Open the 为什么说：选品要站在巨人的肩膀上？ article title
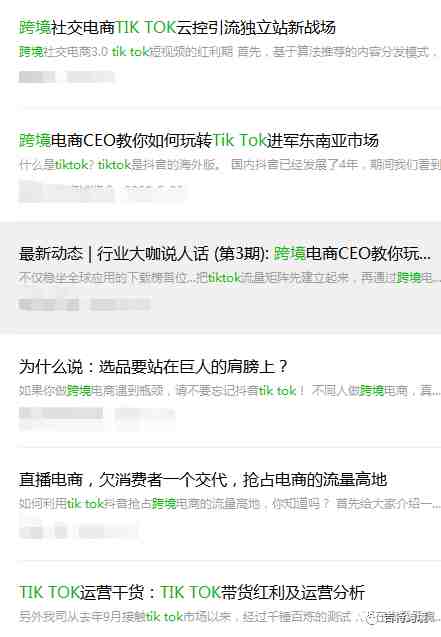Viewport: 441px width, 637px height. click(153, 366)
